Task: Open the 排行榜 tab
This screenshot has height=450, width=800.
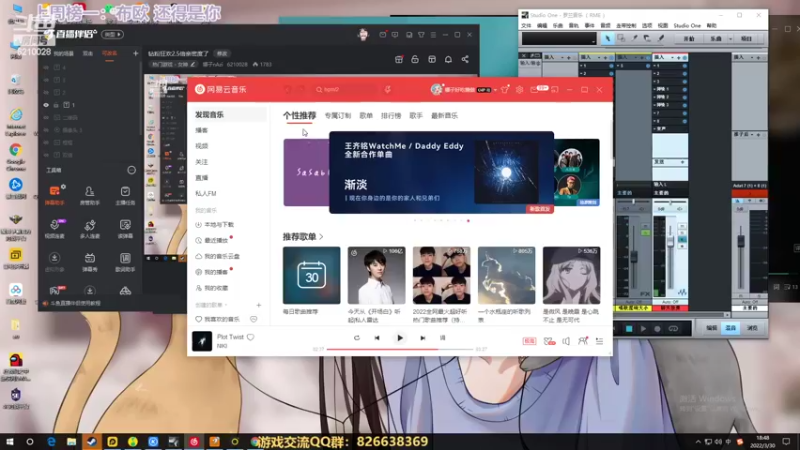Action: click(x=391, y=116)
